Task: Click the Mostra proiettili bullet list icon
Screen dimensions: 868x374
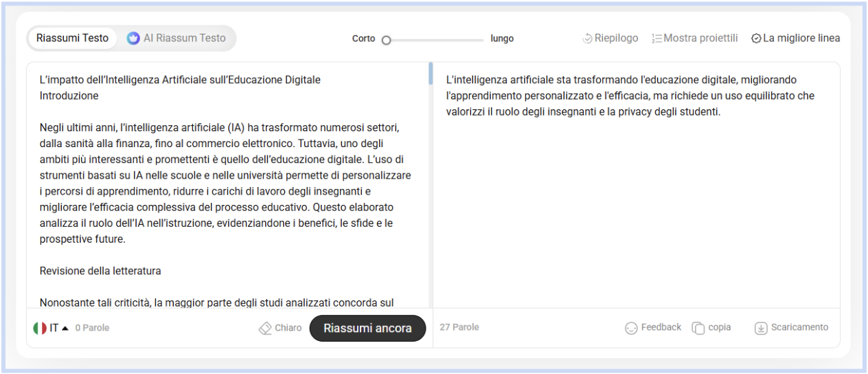Action: click(656, 38)
